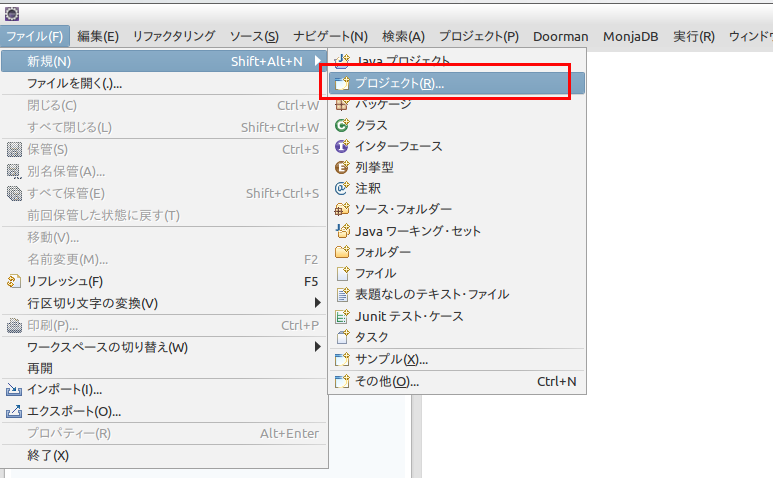The image size is (773, 478).
Task: Expand the 新規(N) submenu arrow
Action: pyautogui.click(x=318, y=61)
